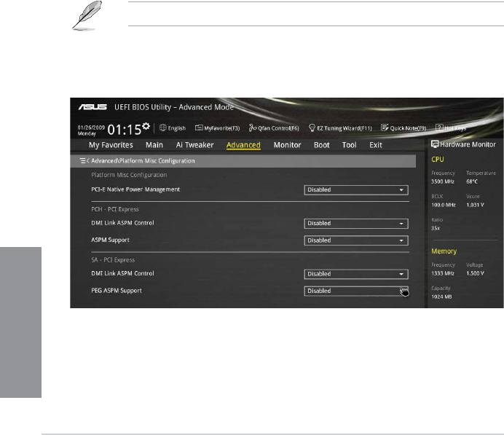Click Platform Misc Configuration heading
The image size is (504, 435).
pos(129,175)
